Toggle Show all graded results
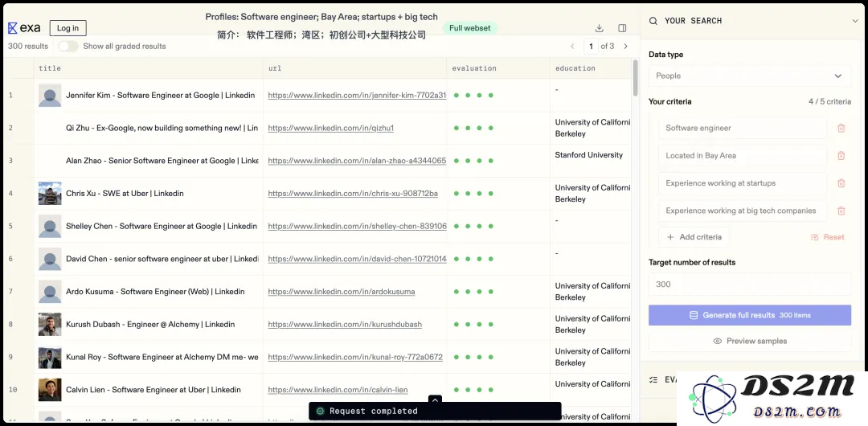868x426 pixels. pos(68,47)
